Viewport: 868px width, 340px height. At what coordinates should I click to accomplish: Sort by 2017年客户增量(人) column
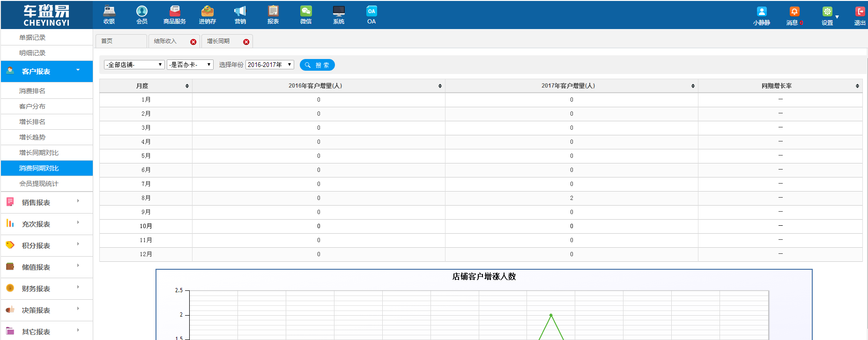point(571,86)
